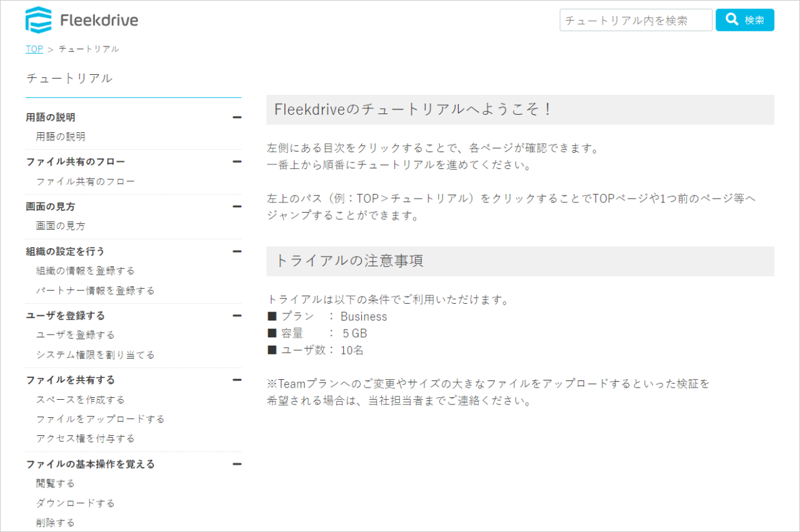
Task: Open the TOP breadcrumb link
Action: pyautogui.click(x=34, y=48)
